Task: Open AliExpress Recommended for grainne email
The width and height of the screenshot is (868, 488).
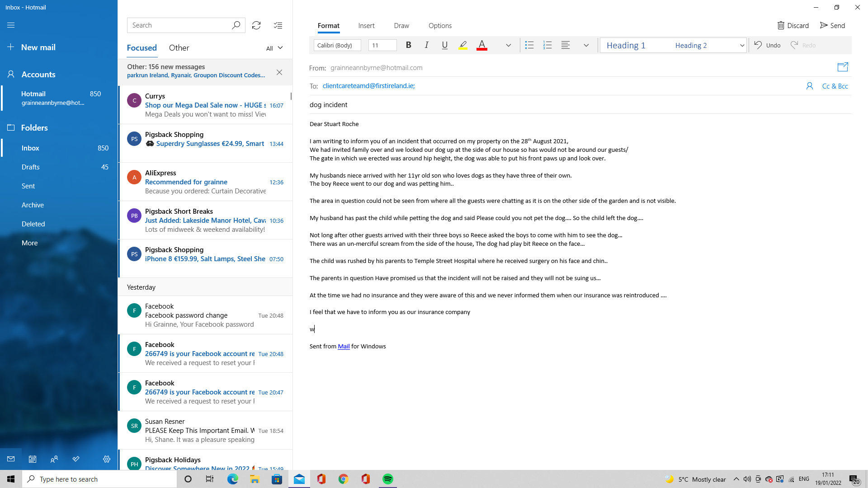Action: pyautogui.click(x=206, y=182)
